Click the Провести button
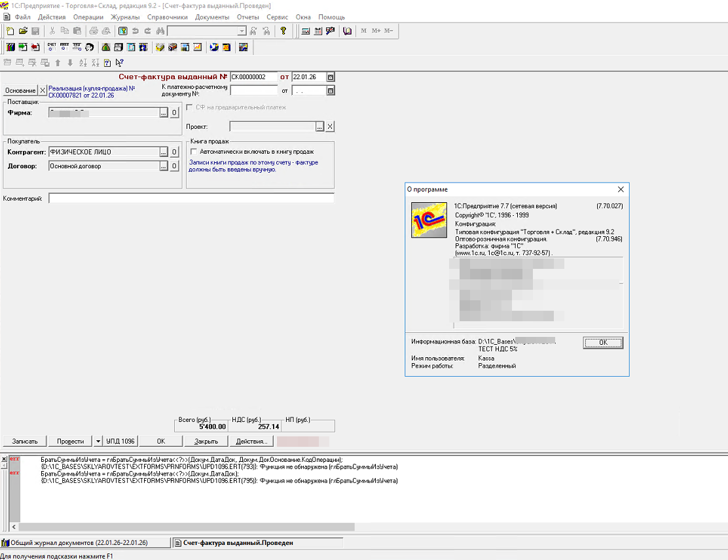This screenshot has width=728, height=560. tap(71, 441)
